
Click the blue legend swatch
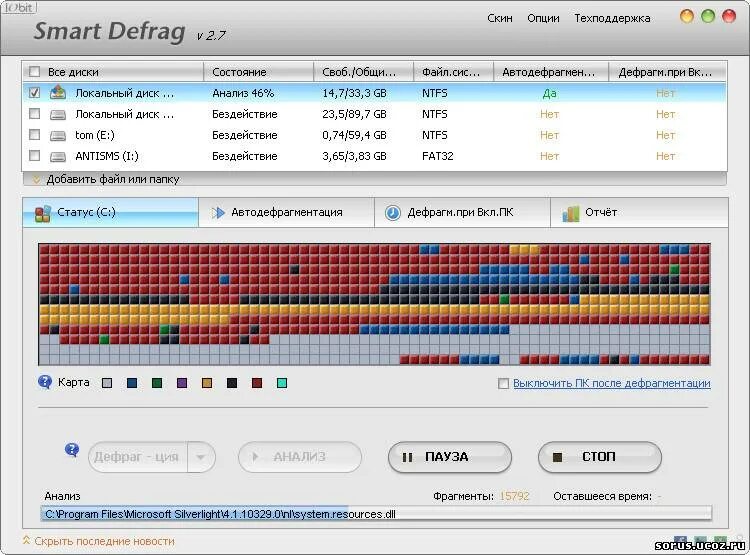click(132, 383)
